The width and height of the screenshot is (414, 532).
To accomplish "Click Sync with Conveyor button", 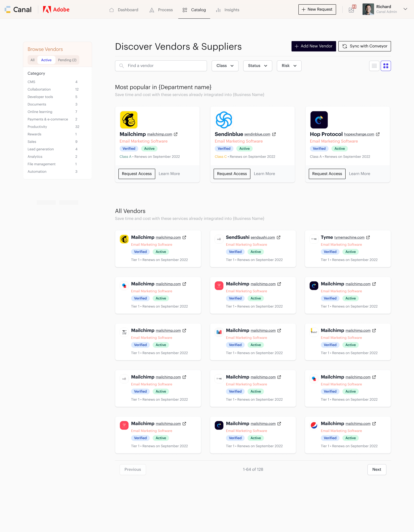I will tap(365, 46).
